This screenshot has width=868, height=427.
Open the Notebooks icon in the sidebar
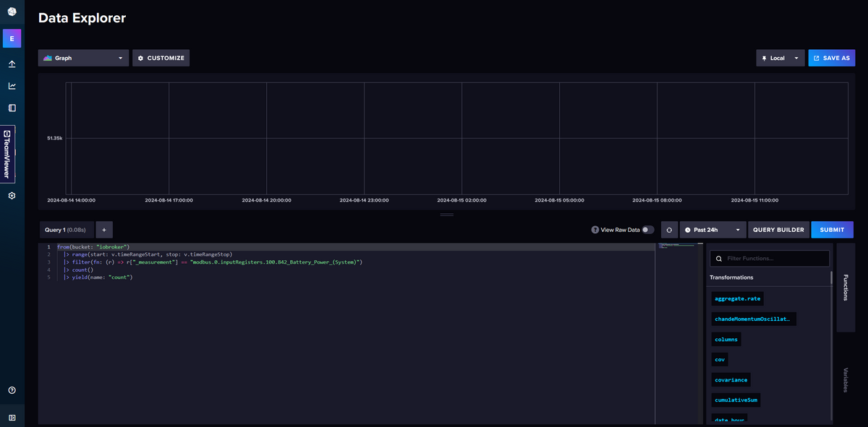12,108
